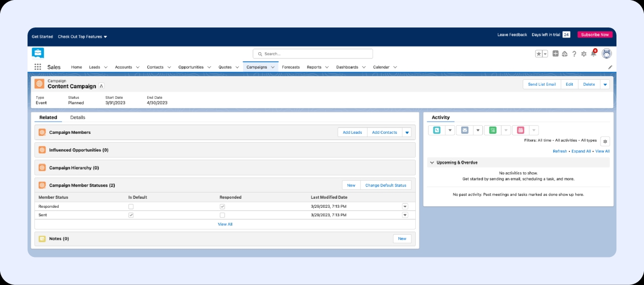The image size is (644, 285).
Task: Click the Add Leads button
Action: (x=352, y=132)
